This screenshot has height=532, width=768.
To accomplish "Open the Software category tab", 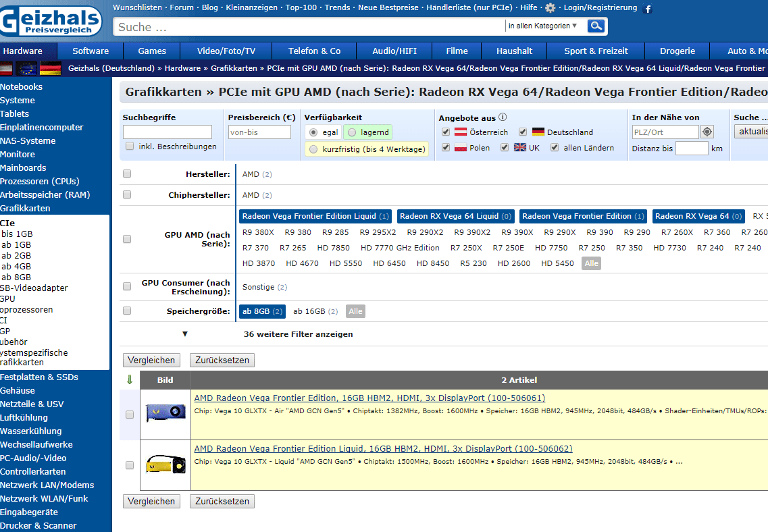I will pos(91,51).
